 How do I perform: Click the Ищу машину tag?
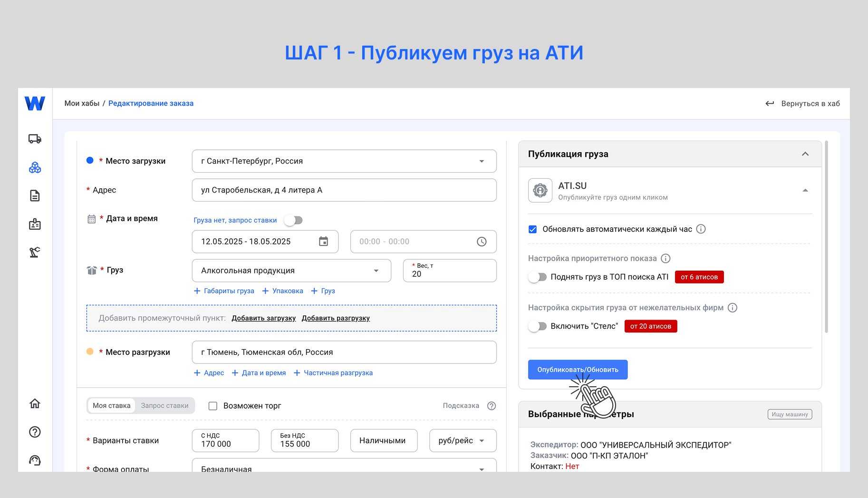tap(790, 414)
